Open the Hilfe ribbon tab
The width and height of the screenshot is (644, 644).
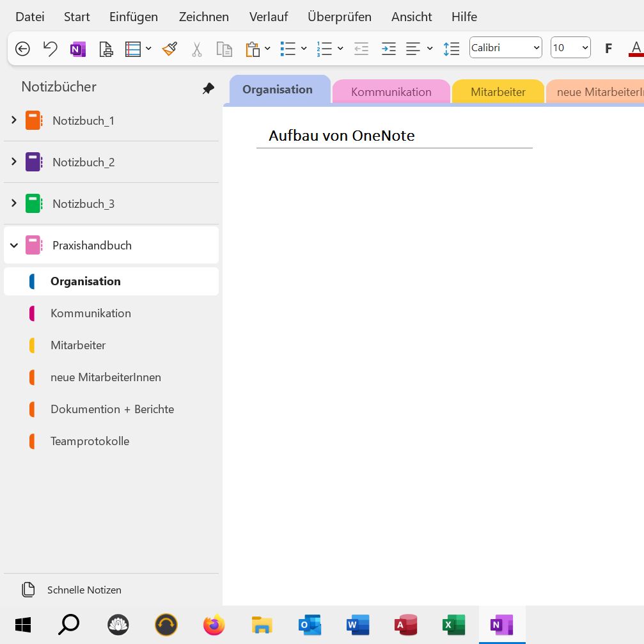[x=464, y=17]
